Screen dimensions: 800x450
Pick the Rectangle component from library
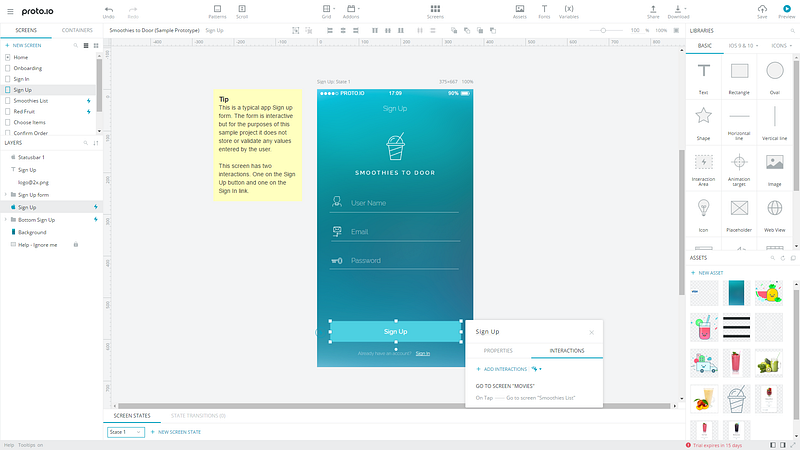739,78
